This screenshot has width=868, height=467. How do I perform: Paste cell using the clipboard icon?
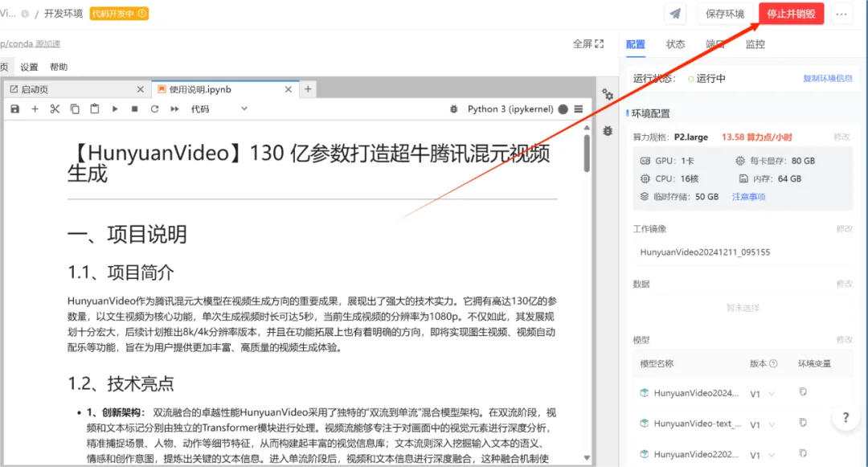[x=95, y=109]
